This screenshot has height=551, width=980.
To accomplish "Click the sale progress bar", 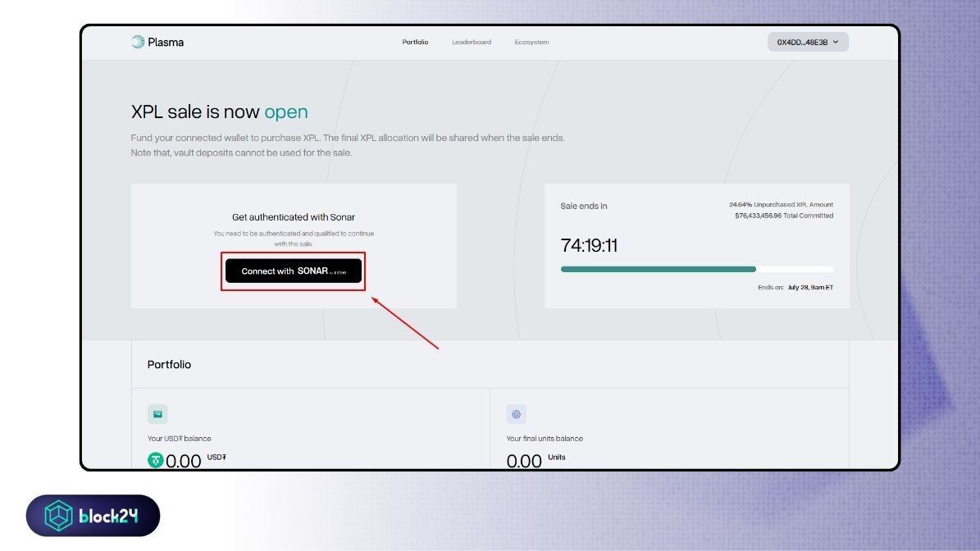I will (x=696, y=269).
